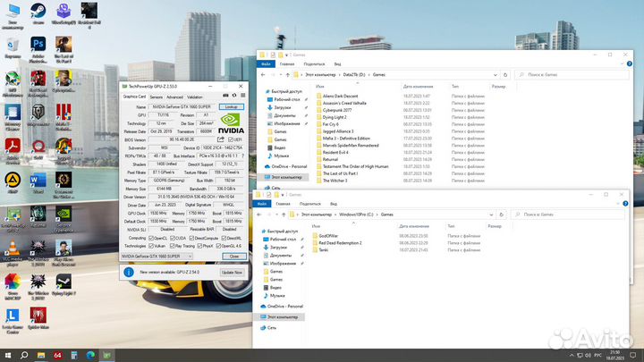
Task: Refresh the Windows10Pro (C:) Games folder
Action: tap(501, 215)
